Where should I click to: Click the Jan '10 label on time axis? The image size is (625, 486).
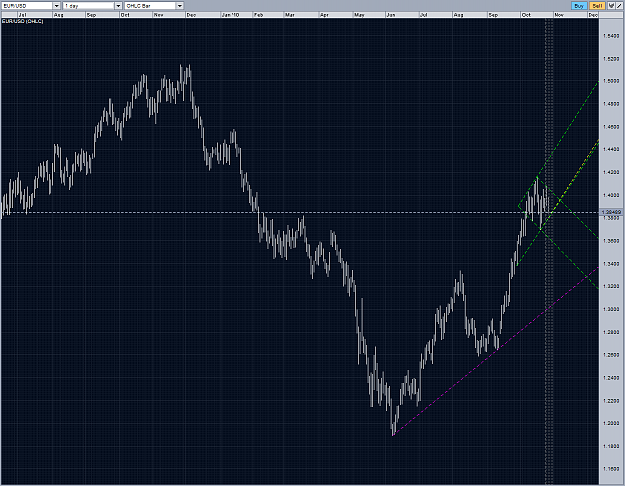[x=230, y=15]
